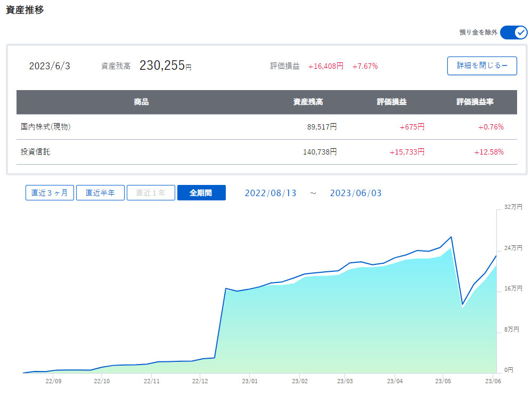
Task: Click the 商品 column header
Action: (x=141, y=102)
